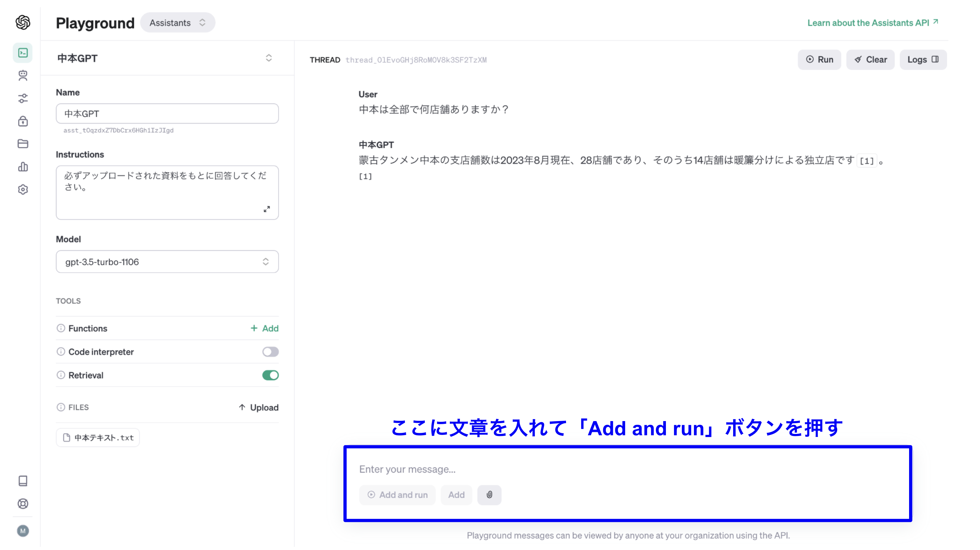The image size is (980, 550).
Task: Open the Playground terminal icon in sidebar
Action: coord(23,52)
